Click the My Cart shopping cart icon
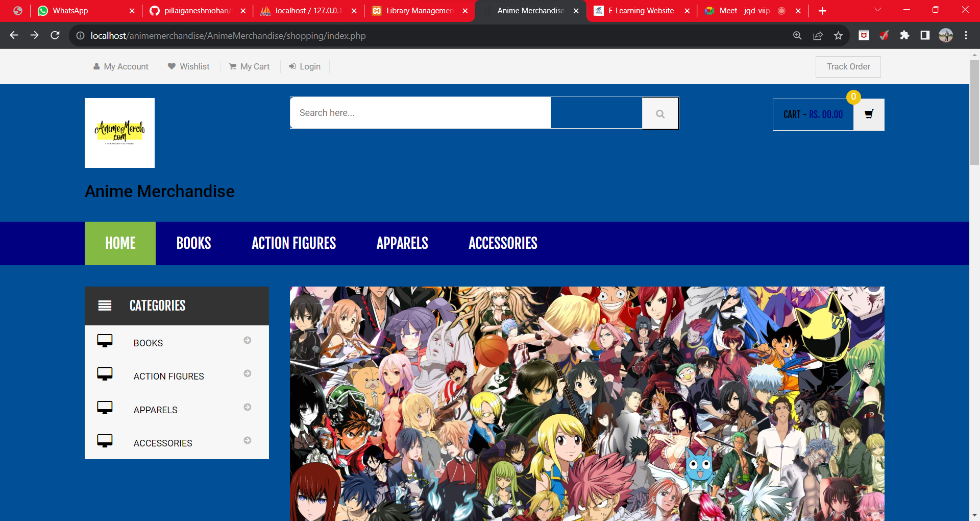The height and width of the screenshot is (521, 980). pos(233,66)
